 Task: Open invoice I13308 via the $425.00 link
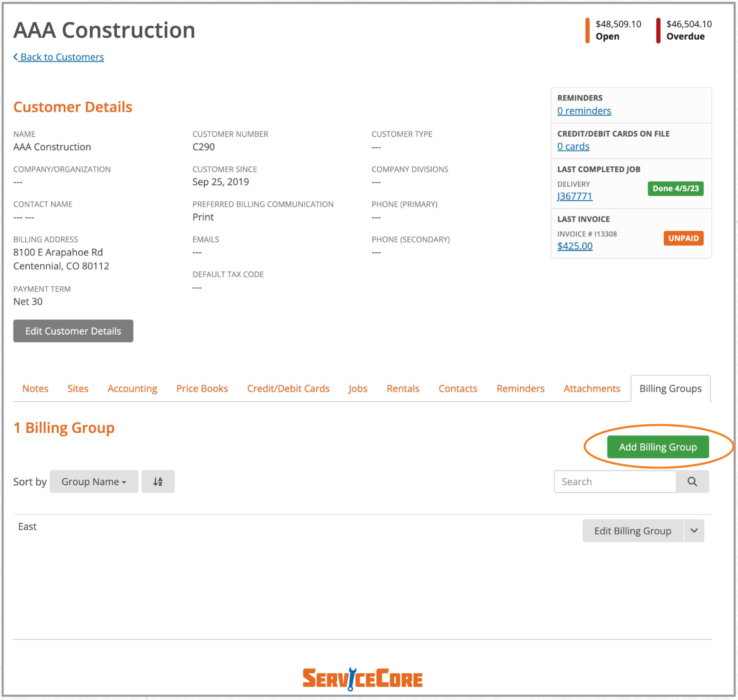point(575,246)
